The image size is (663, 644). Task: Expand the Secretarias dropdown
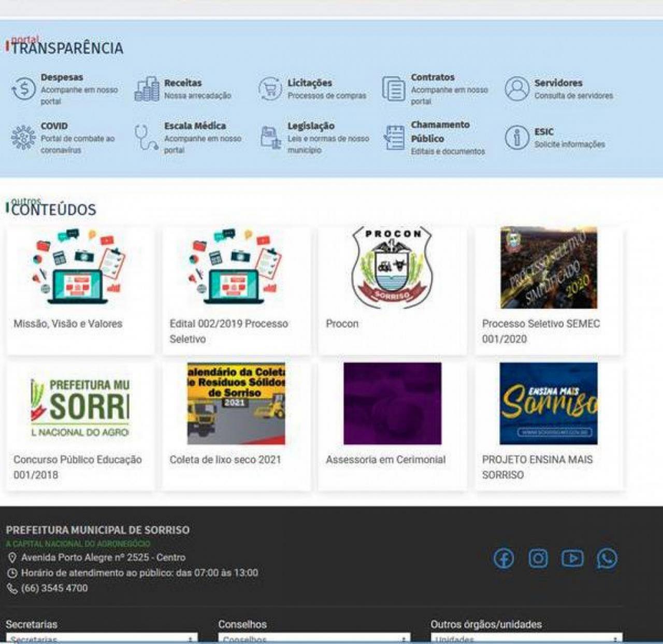click(102, 639)
